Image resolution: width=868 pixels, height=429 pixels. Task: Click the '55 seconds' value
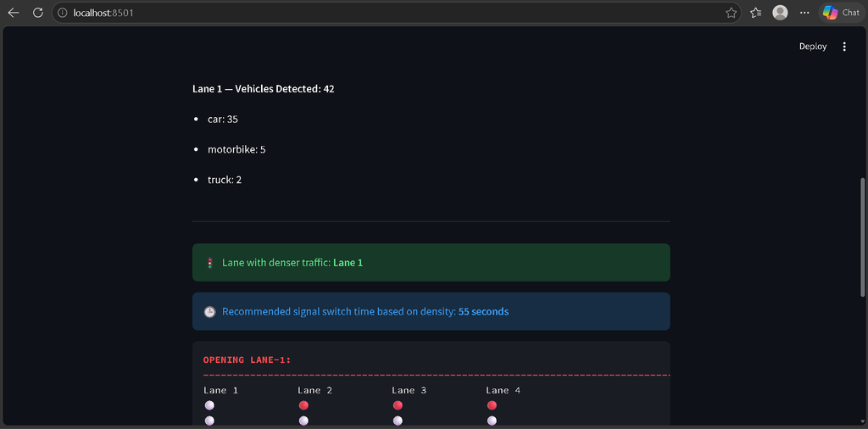483,312
